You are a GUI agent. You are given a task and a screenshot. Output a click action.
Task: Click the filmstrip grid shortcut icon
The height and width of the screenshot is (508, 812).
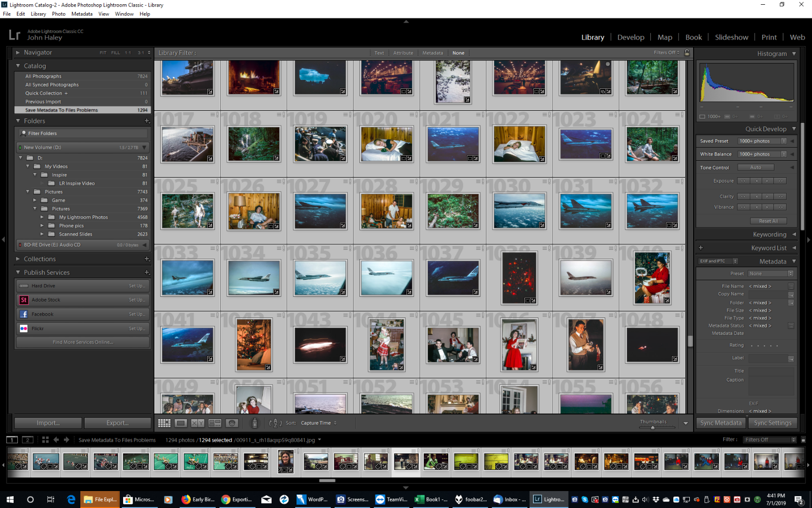pos(45,440)
